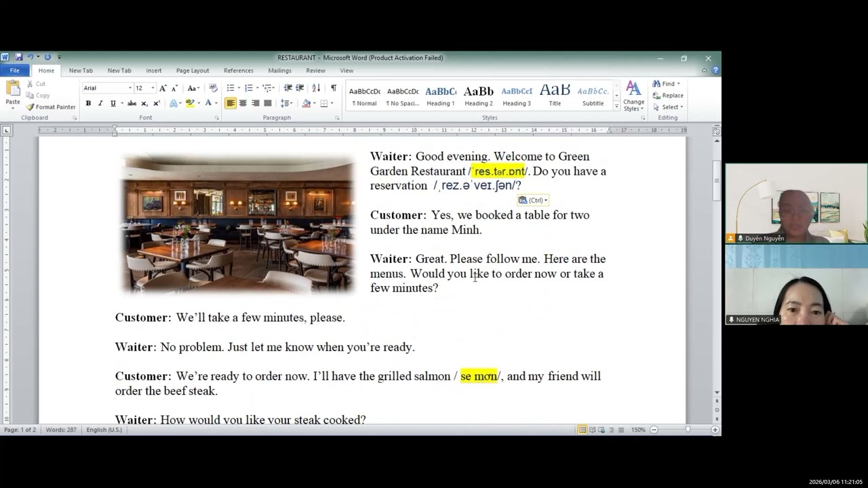Screen dimensions: 868x488
Task: Toggle bold formatting
Action: click(x=88, y=103)
